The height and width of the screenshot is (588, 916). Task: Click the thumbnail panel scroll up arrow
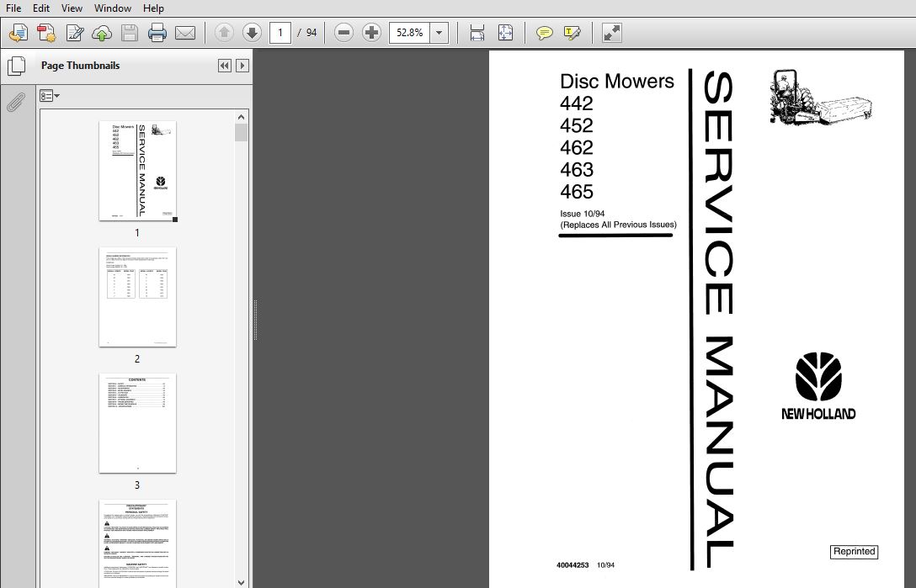[242, 117]
